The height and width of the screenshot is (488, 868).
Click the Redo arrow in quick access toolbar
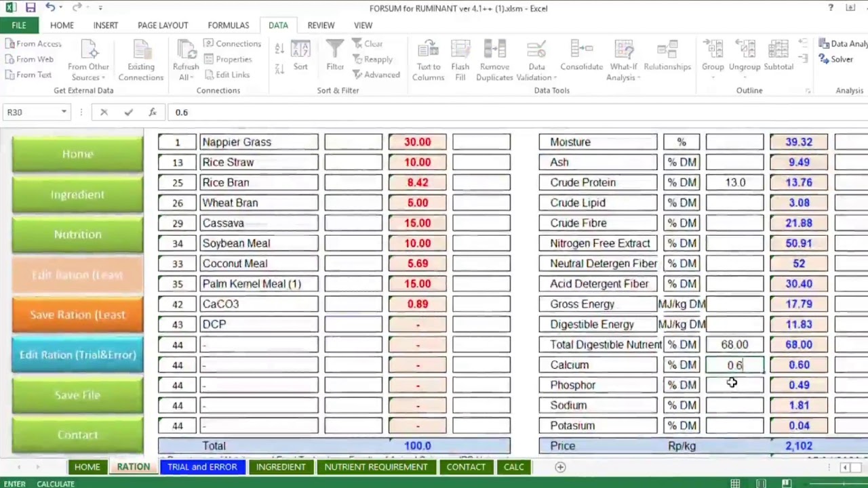(x=76, y=7)
